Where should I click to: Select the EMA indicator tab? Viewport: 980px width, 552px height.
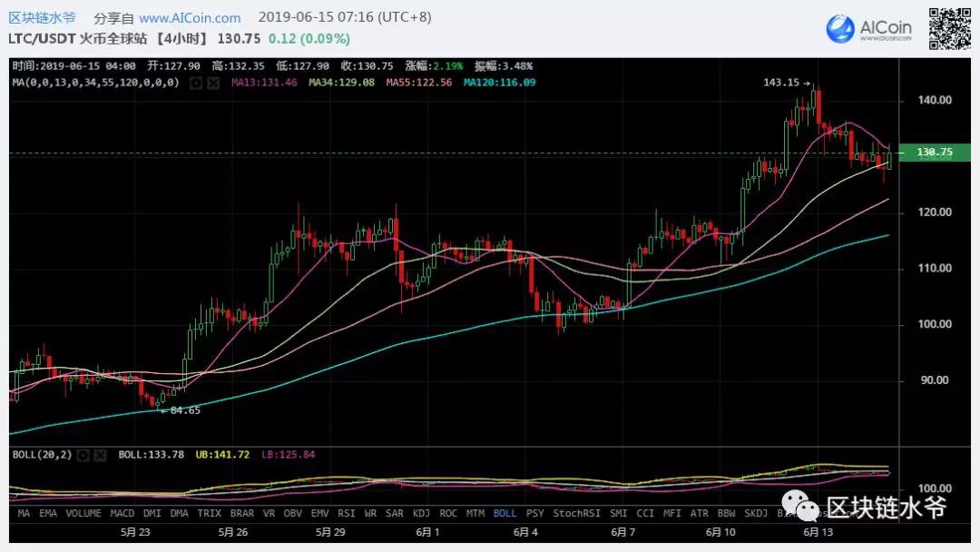coord(48,513)
